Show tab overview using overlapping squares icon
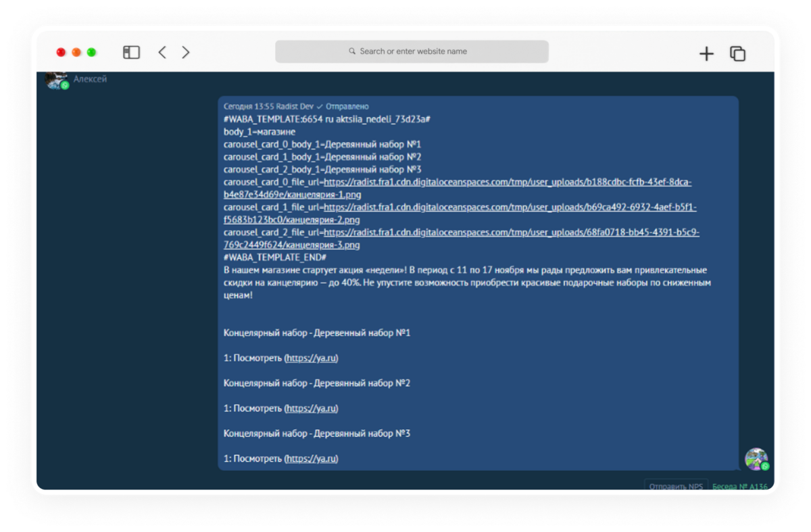 click(x=737, y=53)
